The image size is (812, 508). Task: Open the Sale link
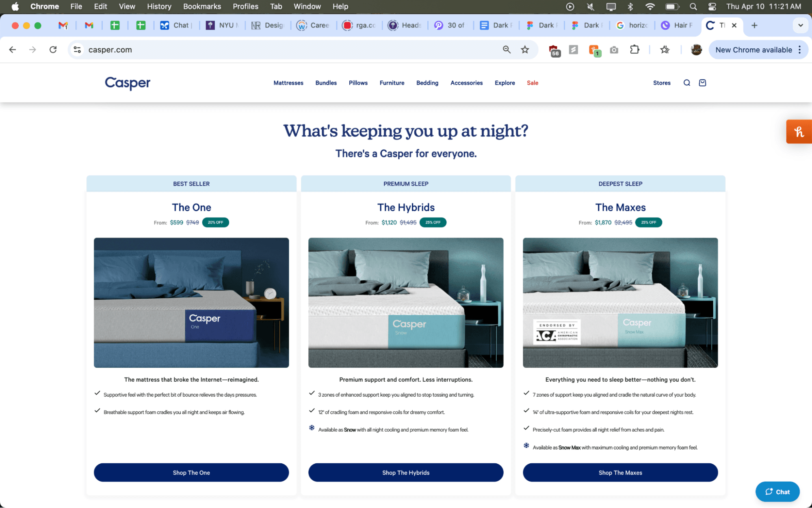[532, 83]
